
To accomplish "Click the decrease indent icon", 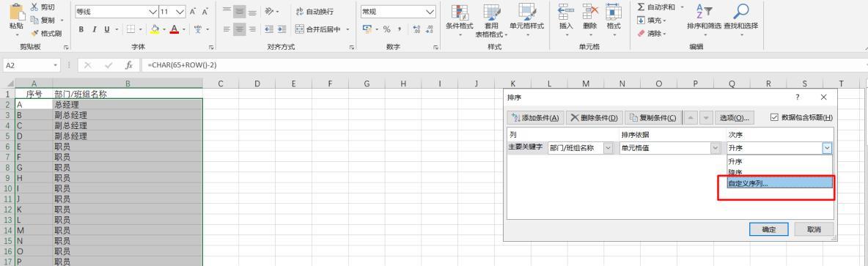I will pyautogui.click(x=269, y=29).
